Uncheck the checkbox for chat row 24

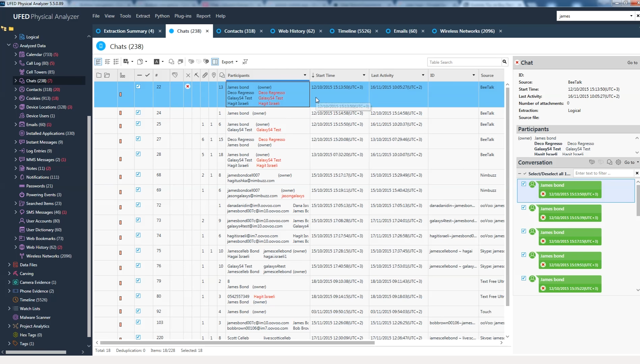(x=138, y=113)
